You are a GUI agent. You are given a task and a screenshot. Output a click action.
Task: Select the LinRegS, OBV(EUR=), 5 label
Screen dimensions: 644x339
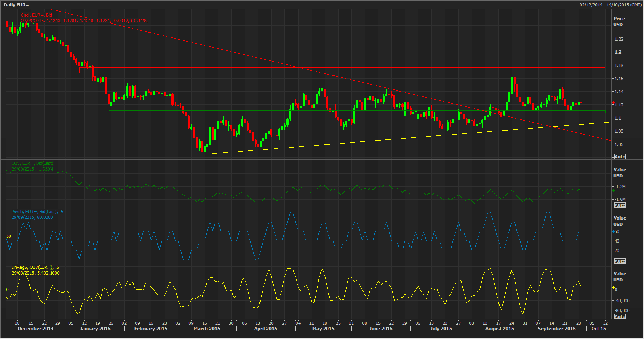click(x=35, y=267)
